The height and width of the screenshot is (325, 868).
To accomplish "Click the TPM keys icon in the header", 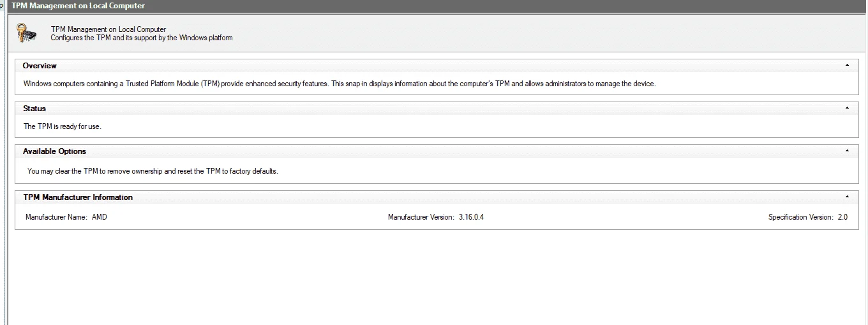I will (x=27, y=33).
